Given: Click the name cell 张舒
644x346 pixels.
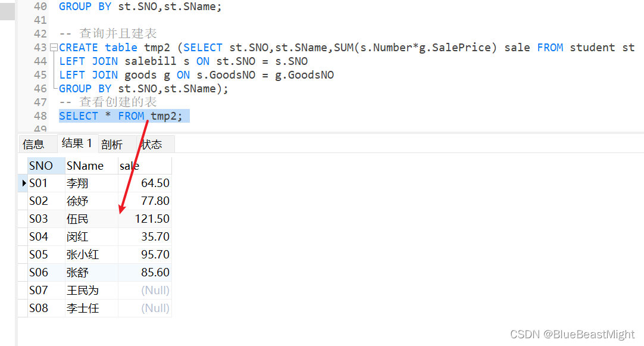Looking at the screenshot, I should 92,272.
